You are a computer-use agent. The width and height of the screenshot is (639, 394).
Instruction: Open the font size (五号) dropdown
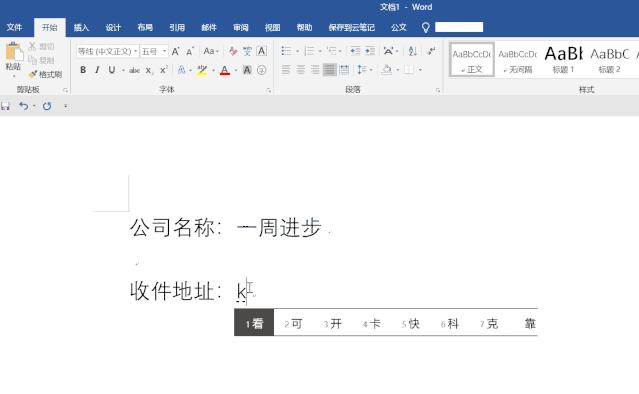click(164, 51)
